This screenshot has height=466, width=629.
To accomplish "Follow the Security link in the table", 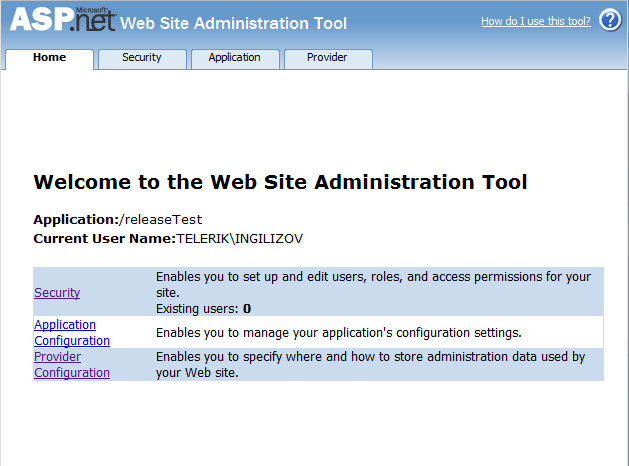I will click(x=57, y=293).
